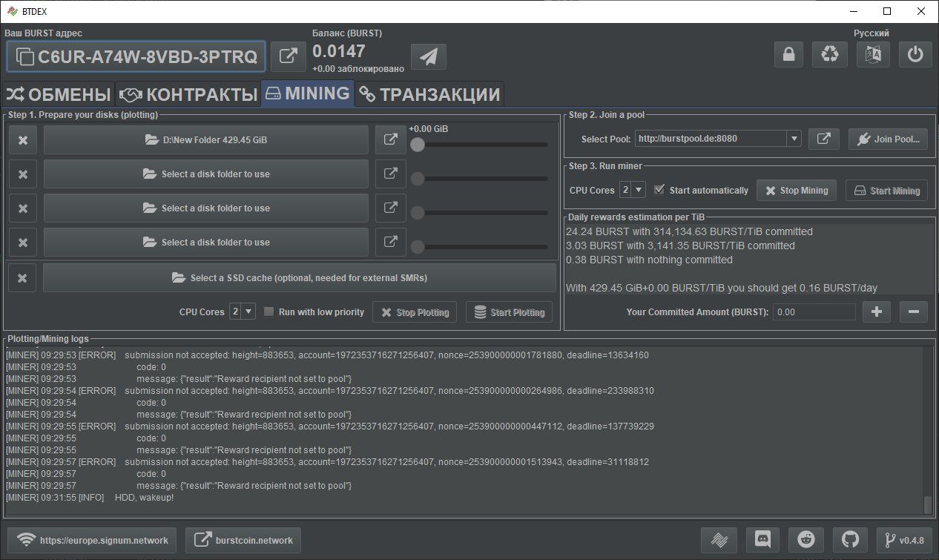Viewport: 939px width, 560px height.
Task: Click Stop Mining button
Action: click(x=797, y=190)
